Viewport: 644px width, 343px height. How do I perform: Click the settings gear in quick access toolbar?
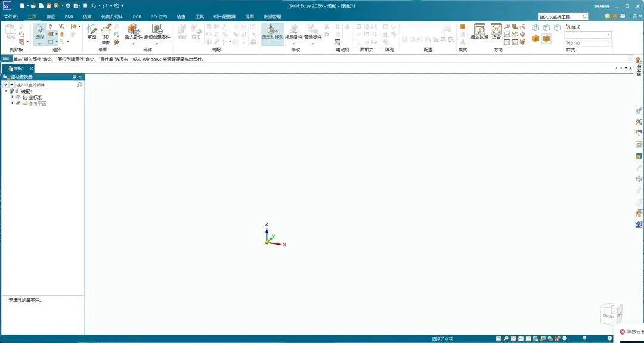67,6
